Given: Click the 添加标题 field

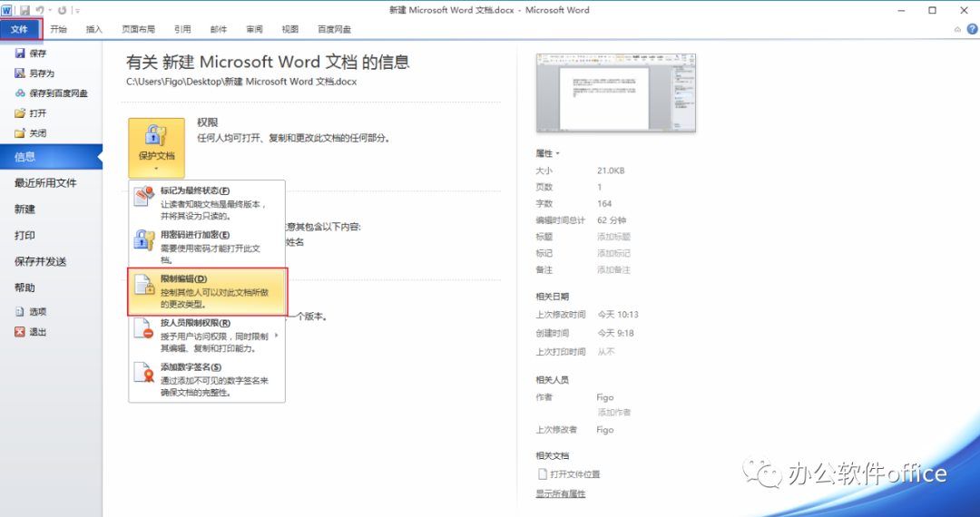Looking at the screenshot, I should 613,237.
